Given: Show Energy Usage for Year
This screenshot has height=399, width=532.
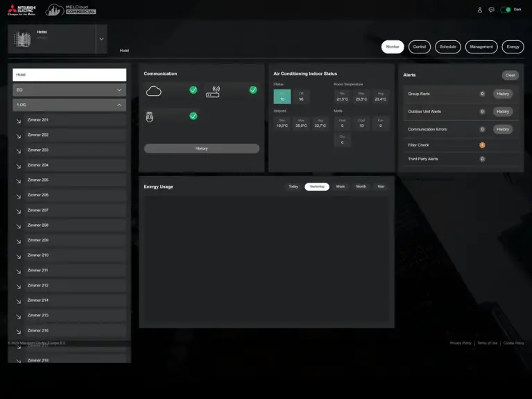Looking at the screenshot, I should pos(381,187).
